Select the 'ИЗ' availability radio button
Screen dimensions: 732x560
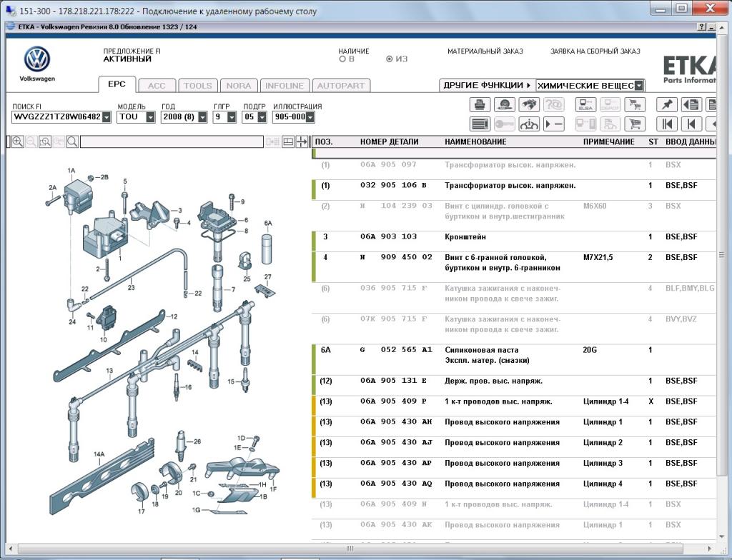(x=389, y=59)
